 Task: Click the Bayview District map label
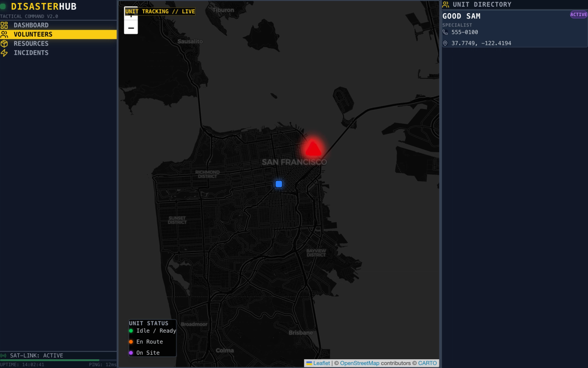(x=316, y=253)
